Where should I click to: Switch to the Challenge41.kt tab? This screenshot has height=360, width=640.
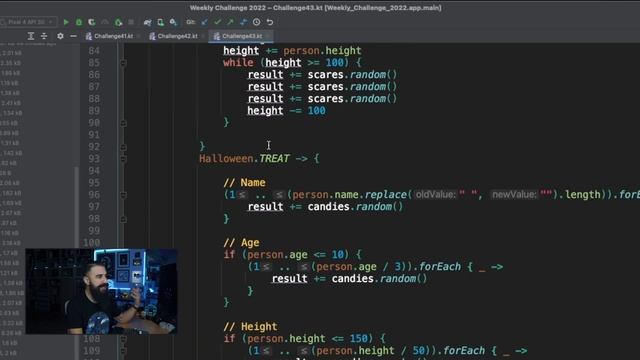pos(113,36)
